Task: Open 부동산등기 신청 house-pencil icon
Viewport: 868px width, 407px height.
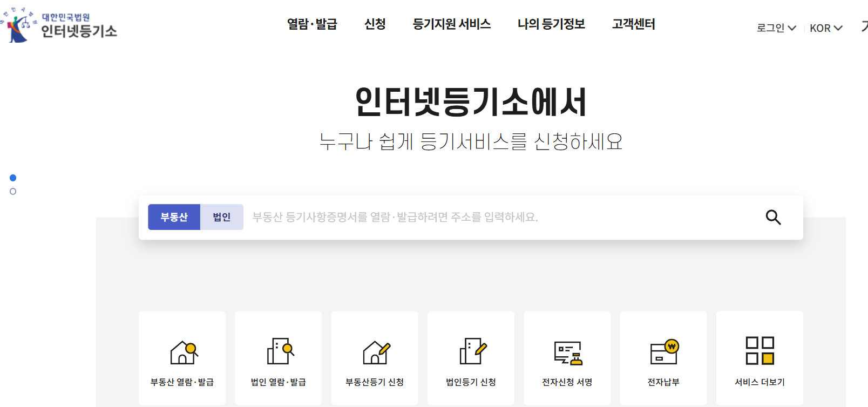Action: pyautogui.click(x=376, y=352)
